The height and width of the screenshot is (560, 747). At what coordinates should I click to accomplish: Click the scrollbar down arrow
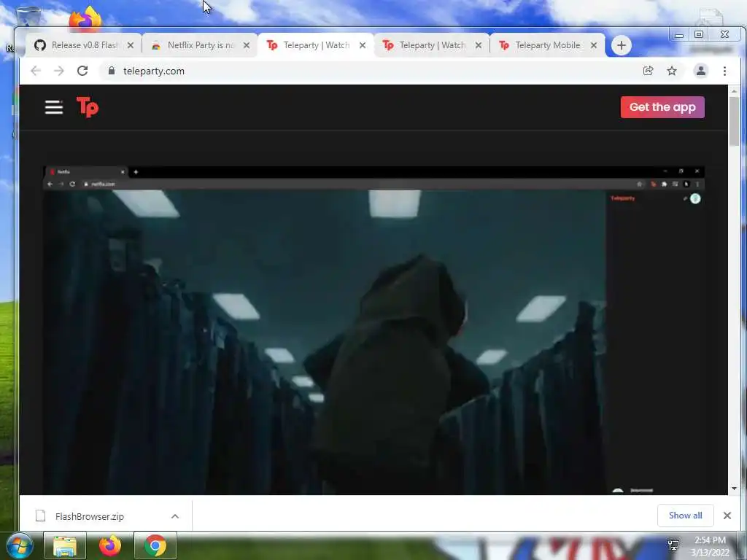click(x=734, y=489)
